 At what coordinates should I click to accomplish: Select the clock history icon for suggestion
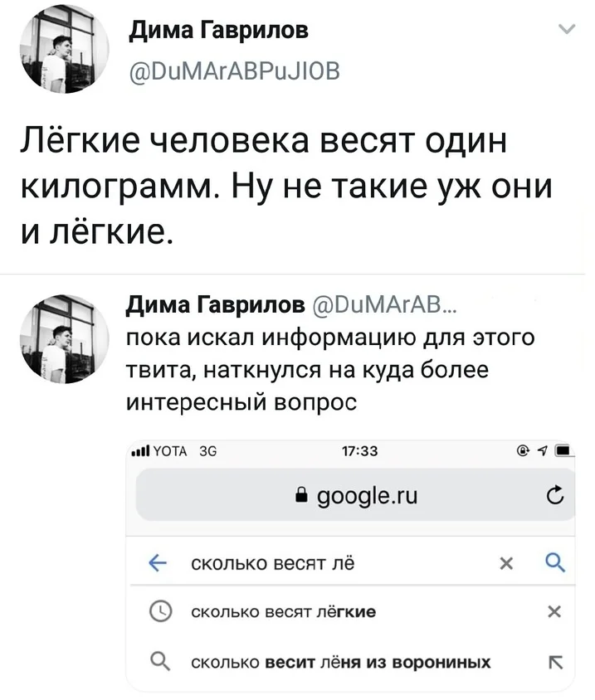tap(160, 611)
